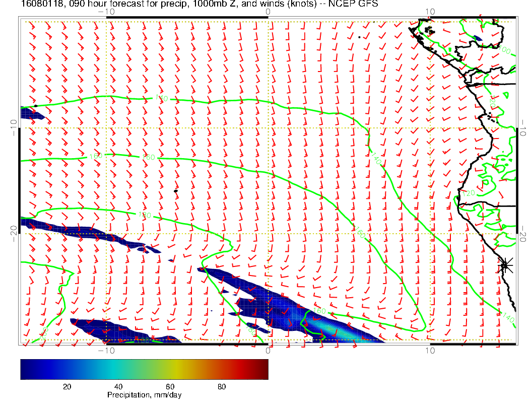Click the "40" tick label under the colorbar
The width and height of the screenshot is (532, 411).
pos(118,387)
